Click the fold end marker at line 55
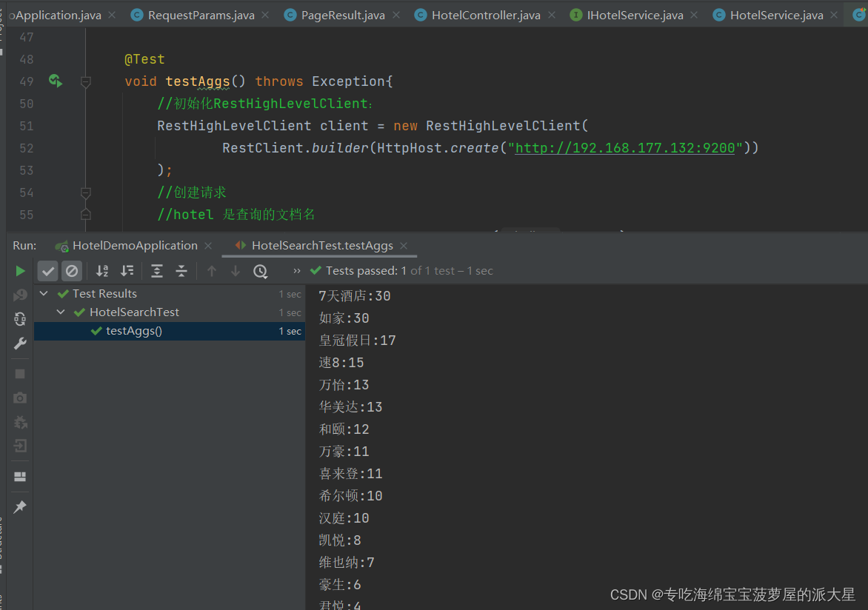868x610 pixels. (x=85, y=214)
